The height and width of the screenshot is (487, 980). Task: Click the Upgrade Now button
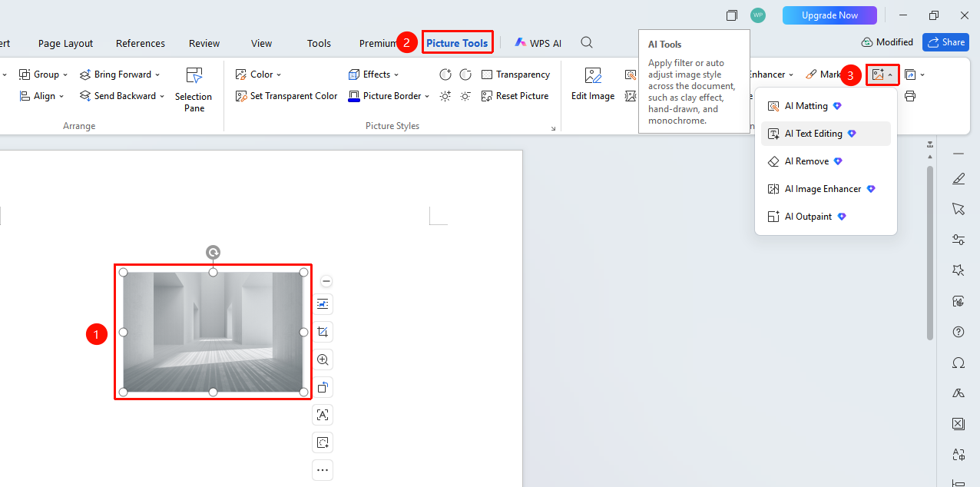click(x=829, y=15)
